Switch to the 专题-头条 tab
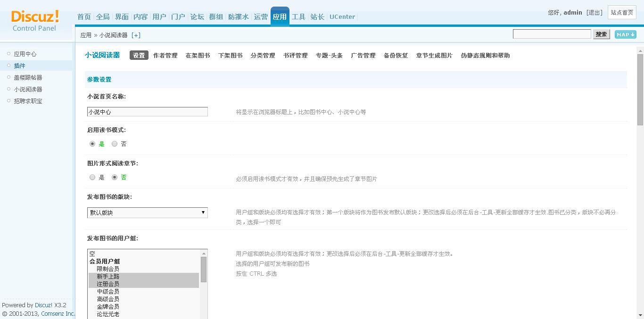 click(329, 56)
